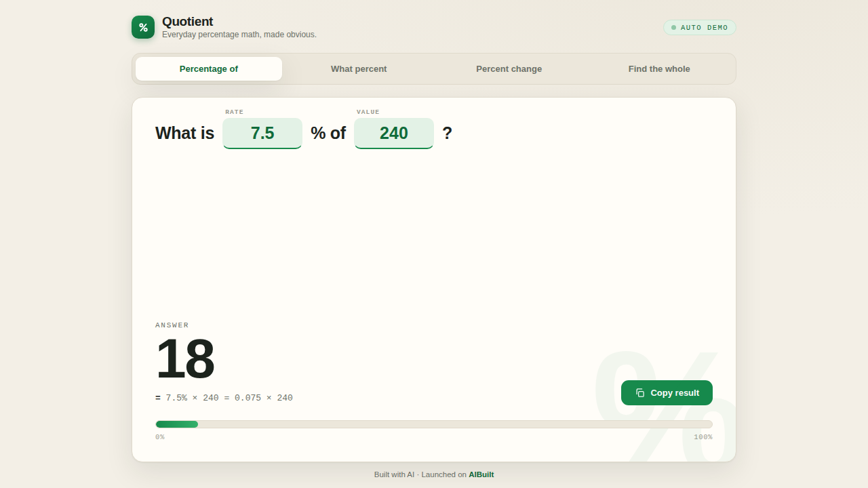Viewport: 868px width, 488px height.
Task: Click the 0% label under the bar
Action: (160, 437)
